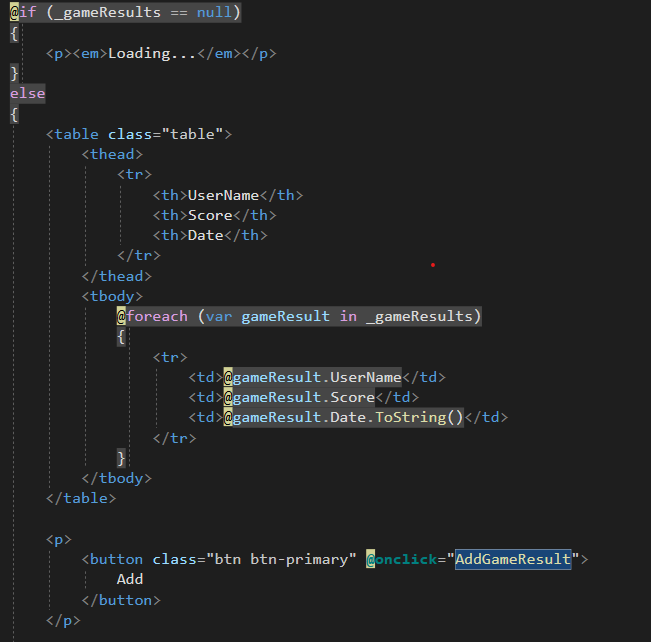
Task: Click the ToString() call on Date
Action: coord(419,417)
